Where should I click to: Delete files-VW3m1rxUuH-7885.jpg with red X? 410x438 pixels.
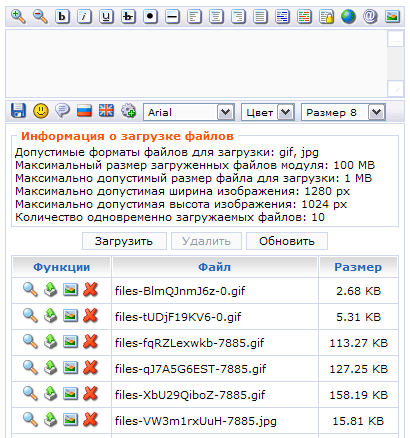[x=90, y=420]
